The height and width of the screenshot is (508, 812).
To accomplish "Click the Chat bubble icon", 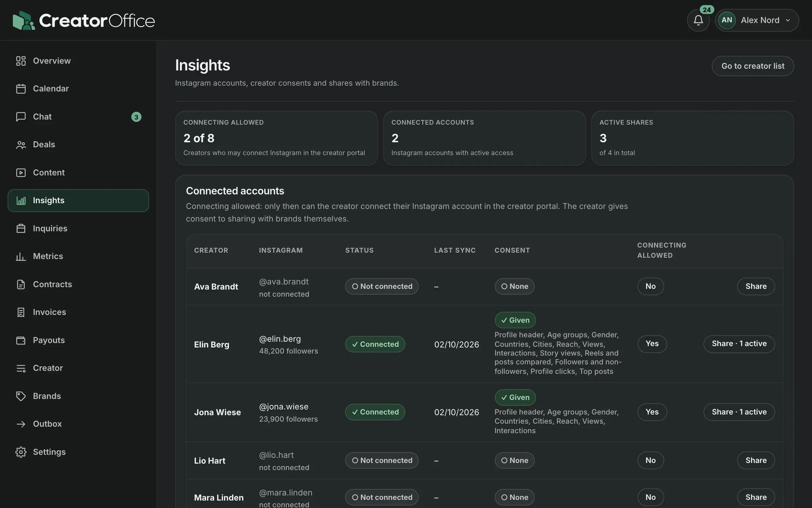I will (x=21, y=117).
